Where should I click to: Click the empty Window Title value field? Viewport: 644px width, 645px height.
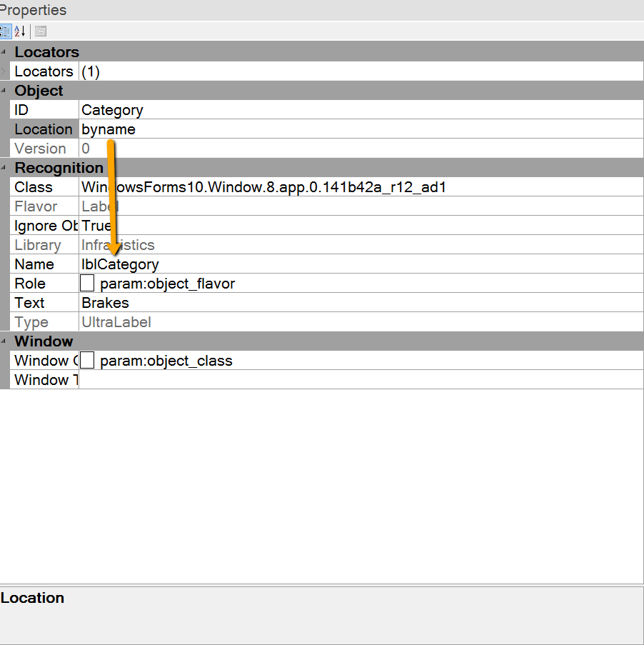coord(357,380)
